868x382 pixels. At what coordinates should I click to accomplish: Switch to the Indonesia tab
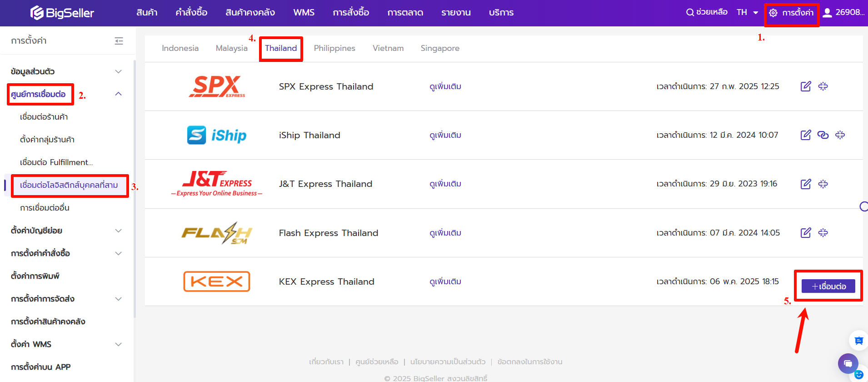click(180, 48)
